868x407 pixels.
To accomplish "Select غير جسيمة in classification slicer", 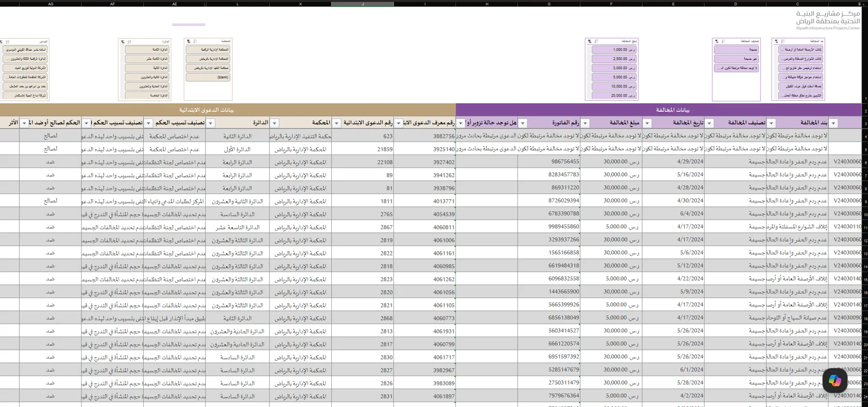I will pyautogui.click(x=736, y=59).
